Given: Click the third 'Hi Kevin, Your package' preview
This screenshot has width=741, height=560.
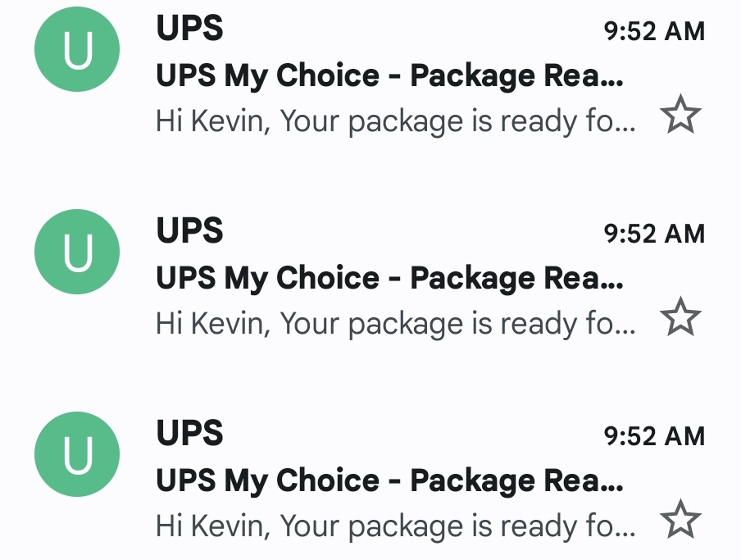Looking at the screenshot, I should click(x=396, y=526).
